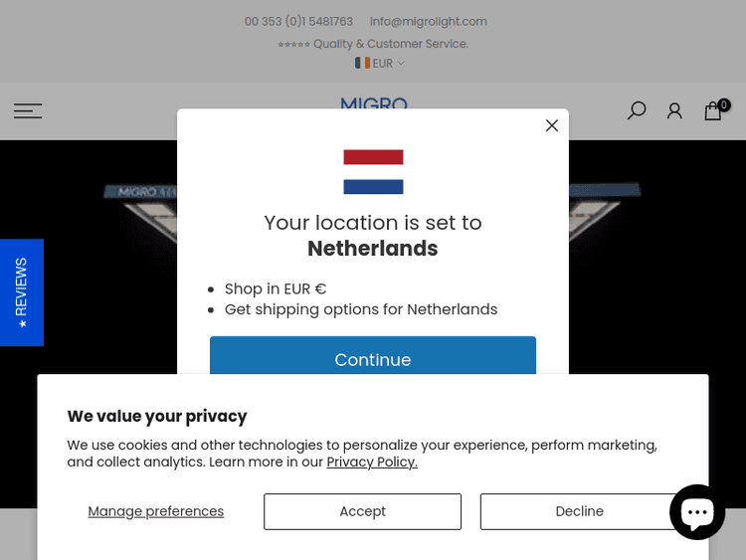Screen dimensions: 746x560
Task: Open the shopping cart icon
Action: 712,111
